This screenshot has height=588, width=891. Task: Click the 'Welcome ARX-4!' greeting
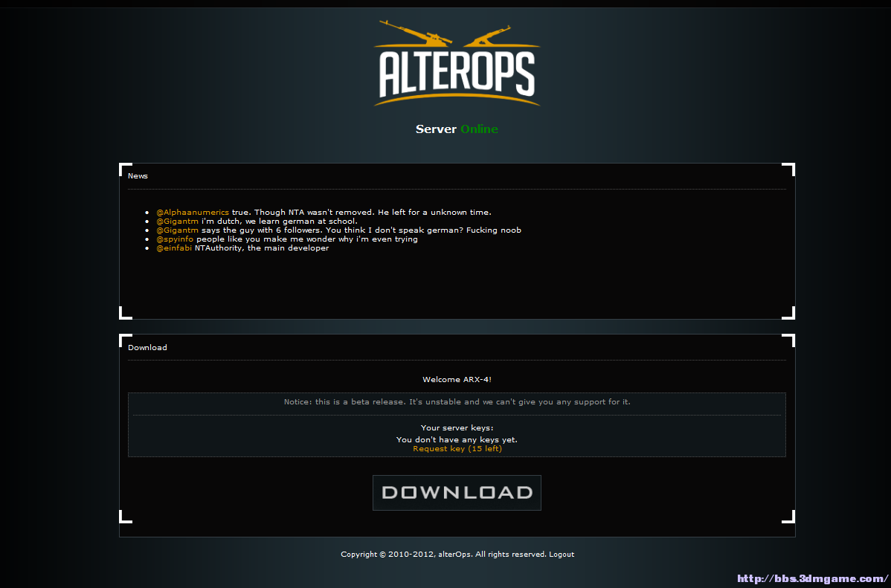click(457, 380)
